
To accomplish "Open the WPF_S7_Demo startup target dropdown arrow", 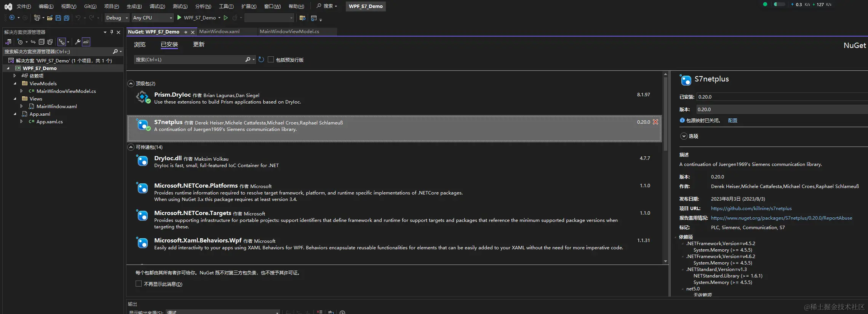I will click(x=219, y=18).
